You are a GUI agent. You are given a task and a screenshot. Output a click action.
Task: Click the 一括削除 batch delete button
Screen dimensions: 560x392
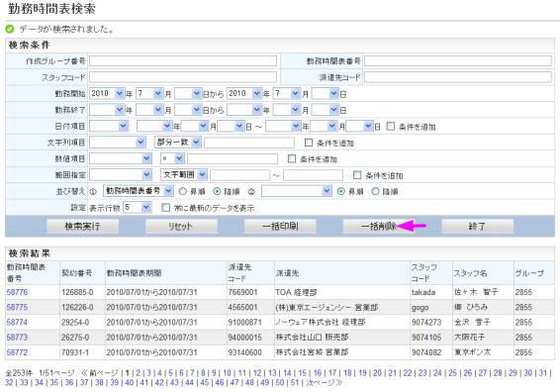pos(379,227)
